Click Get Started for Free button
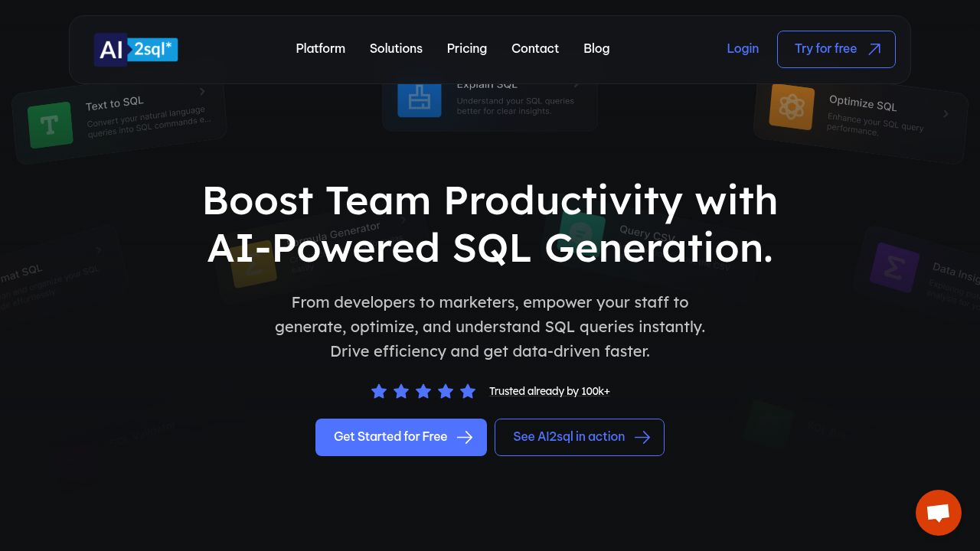Viewport: 980px width, 551px height. click(401, 437)
